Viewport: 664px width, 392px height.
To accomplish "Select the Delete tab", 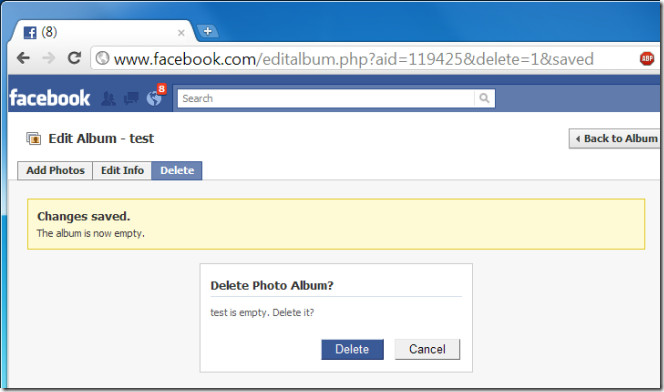I will (177, 170).
